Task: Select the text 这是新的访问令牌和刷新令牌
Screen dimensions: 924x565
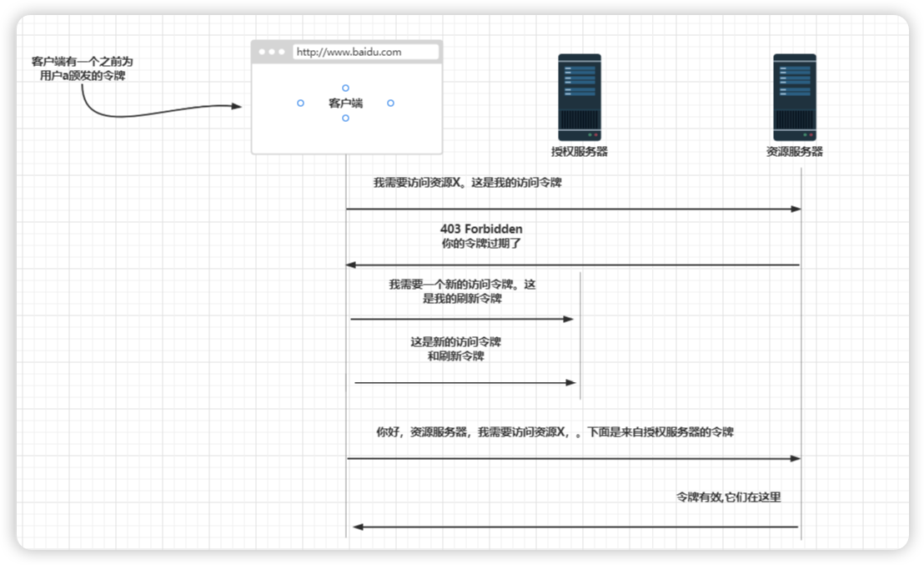Action: pos(455,349)
